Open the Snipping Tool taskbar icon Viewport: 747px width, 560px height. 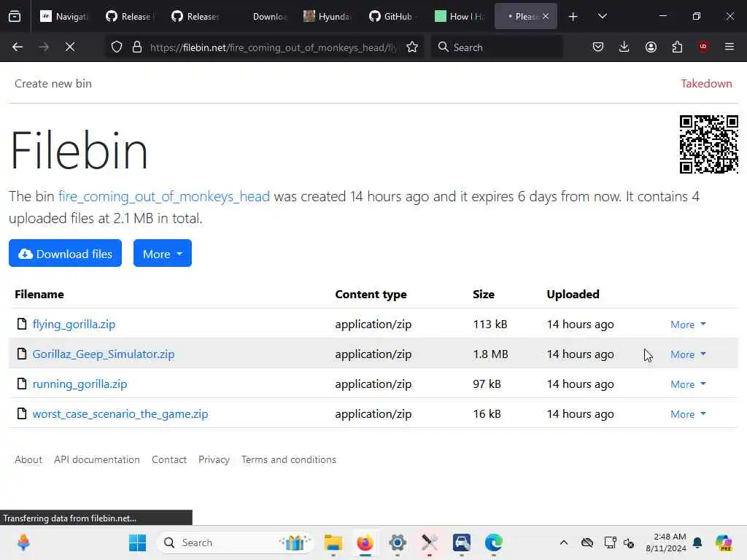click(429, 542)
